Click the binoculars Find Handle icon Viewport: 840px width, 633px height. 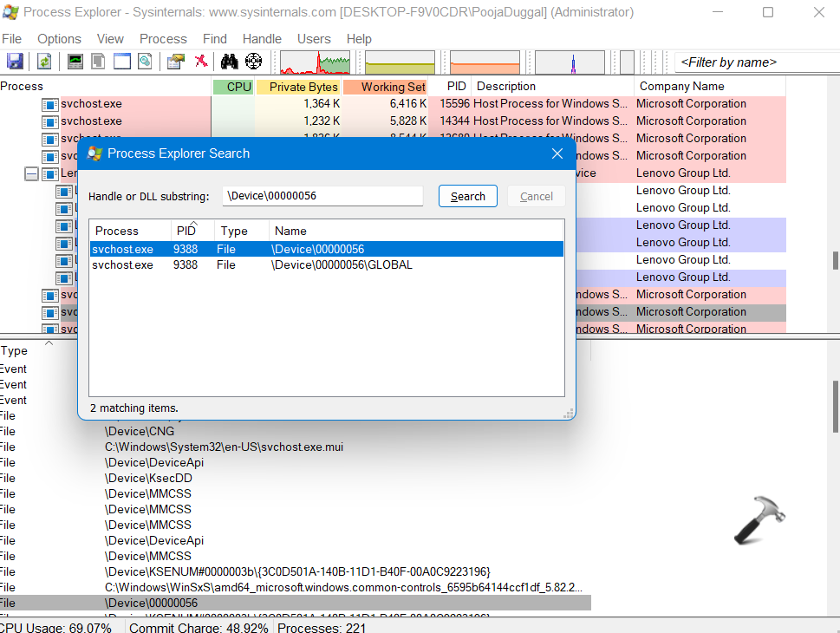tap(229, 62)
